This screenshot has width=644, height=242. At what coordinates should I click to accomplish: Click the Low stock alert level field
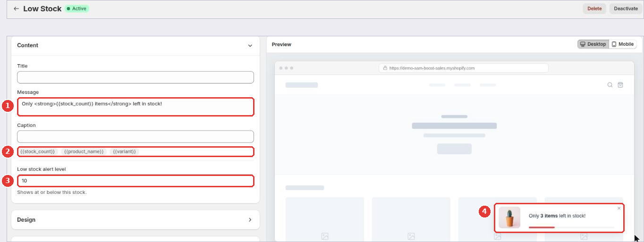click(136, 181)
